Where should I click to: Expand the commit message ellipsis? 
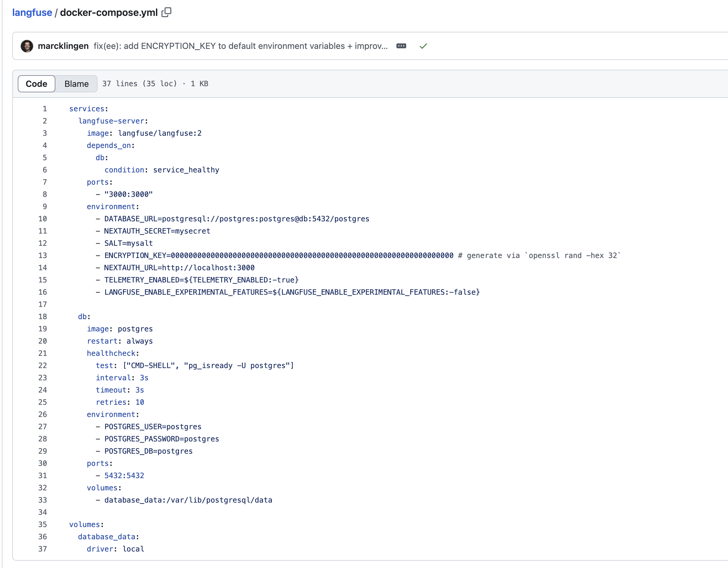(401, 46)
